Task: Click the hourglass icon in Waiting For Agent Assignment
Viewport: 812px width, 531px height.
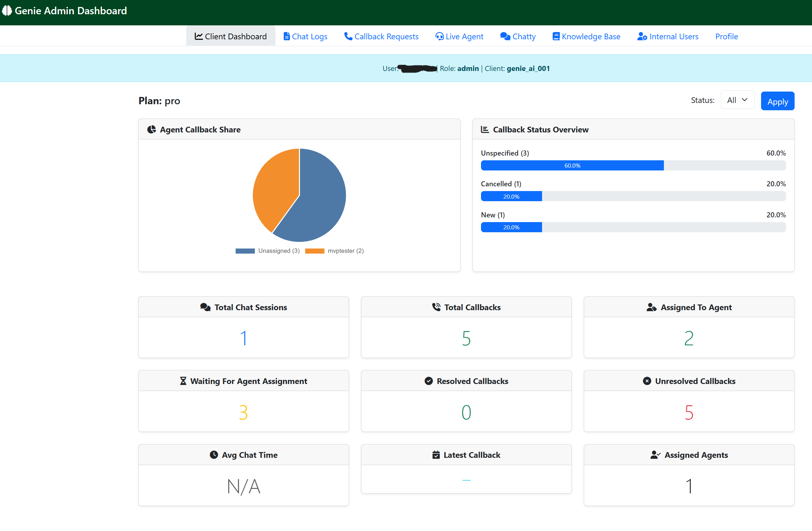Action: (183, 381)
